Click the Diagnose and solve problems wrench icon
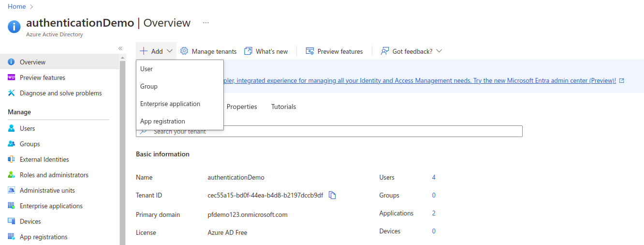The width and height of the screenshot is (644, 245). click(11, 93)
